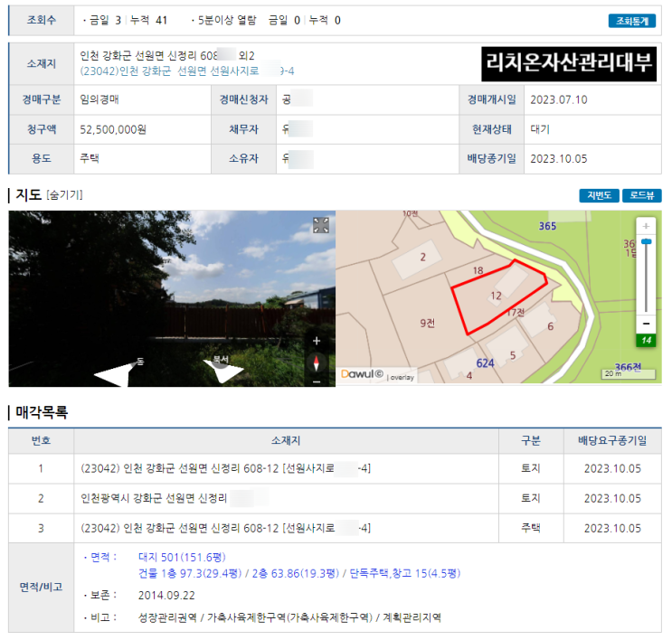Click the 구분 column header

[531, 440]
